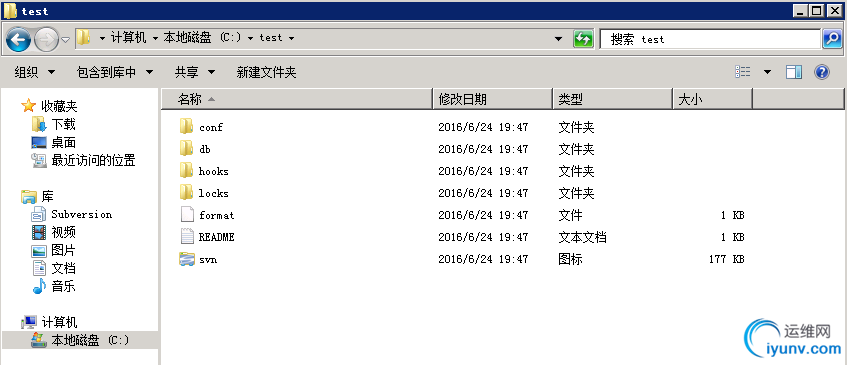Expand arrow after 计算机 in address path
The height and width of the screenshot is (365, 847).
(155, 38)
